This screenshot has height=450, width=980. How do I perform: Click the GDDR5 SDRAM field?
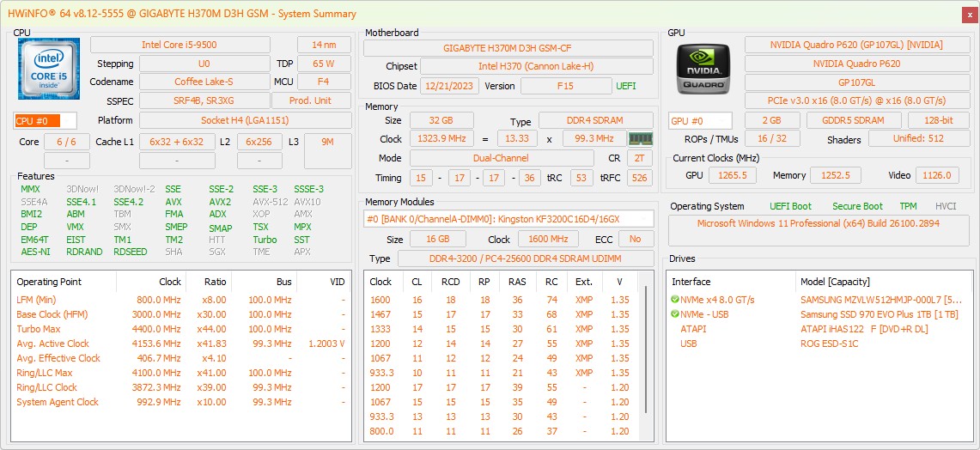854,120
